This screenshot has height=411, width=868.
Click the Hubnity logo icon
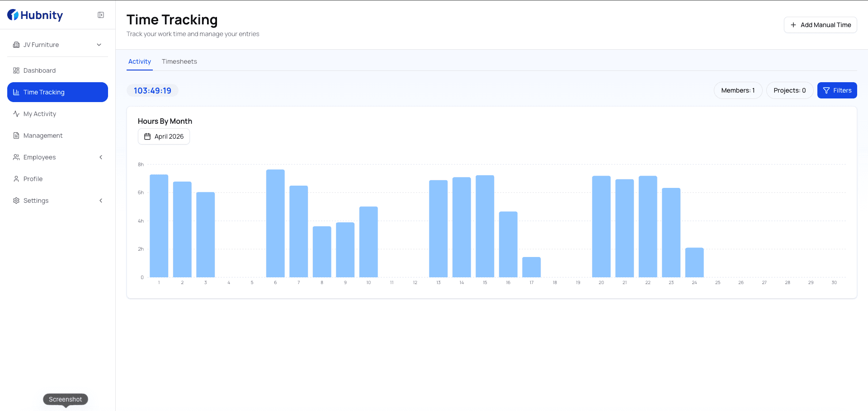pos(12,15)
